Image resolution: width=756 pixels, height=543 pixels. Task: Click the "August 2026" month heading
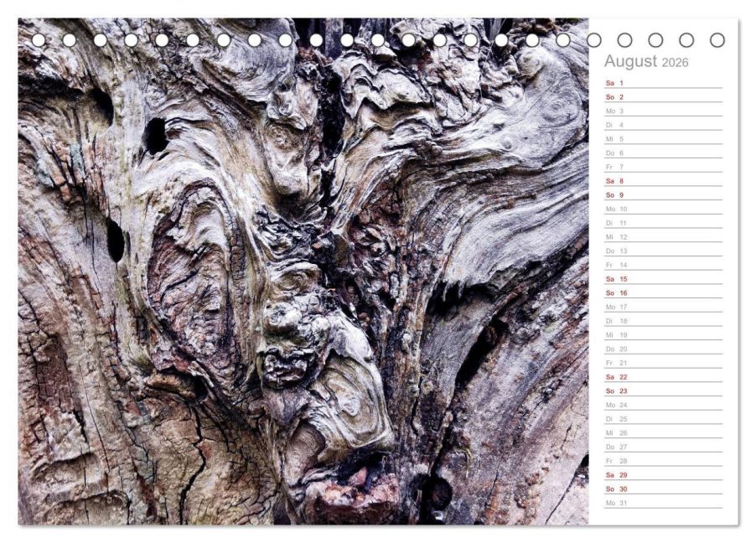[646, 62]
